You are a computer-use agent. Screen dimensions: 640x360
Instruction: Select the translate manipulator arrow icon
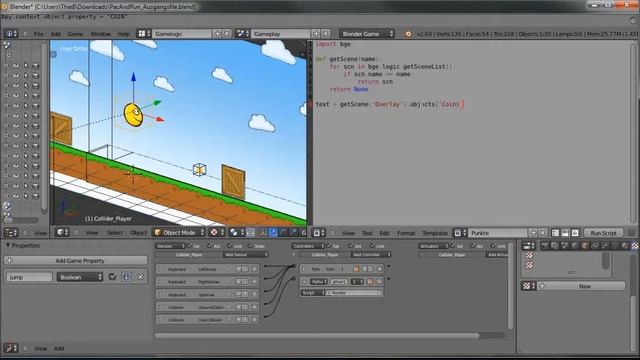pos(273,233)
